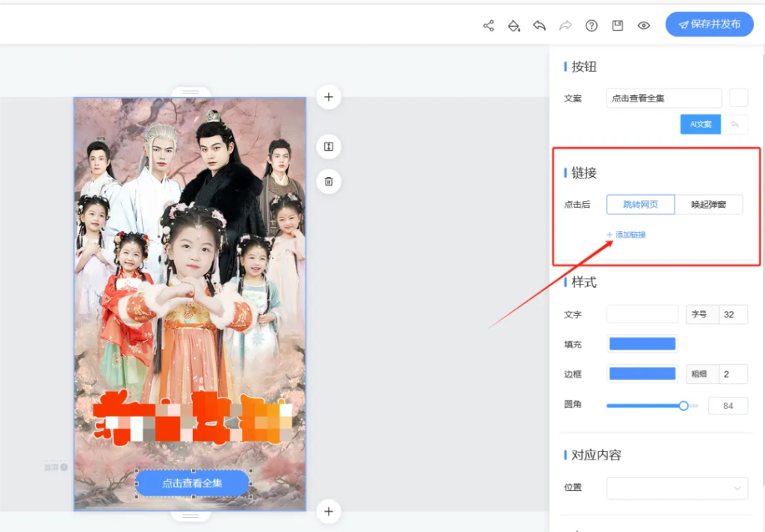Click the drag handle above the poster
765x532 pixels.
pyautogui.click(x=191, y=92)
